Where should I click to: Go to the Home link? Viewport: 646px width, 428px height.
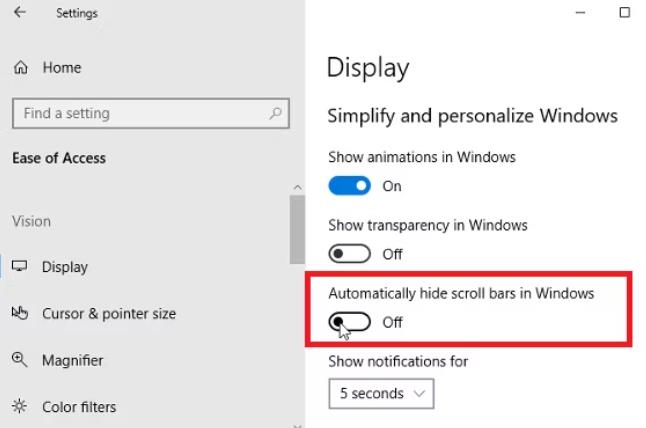coord(62,68)
